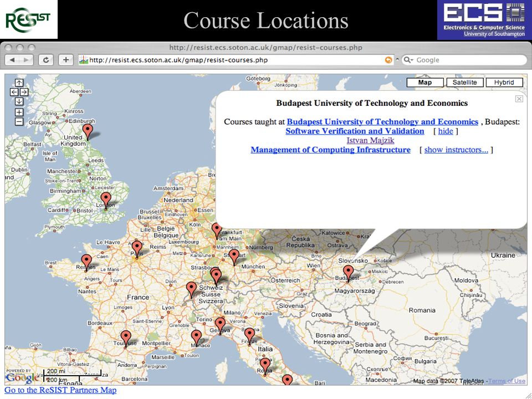The width and height of the screenshot is (532, 399).
Task: Click the Google logo on the map
Action: 22,377
